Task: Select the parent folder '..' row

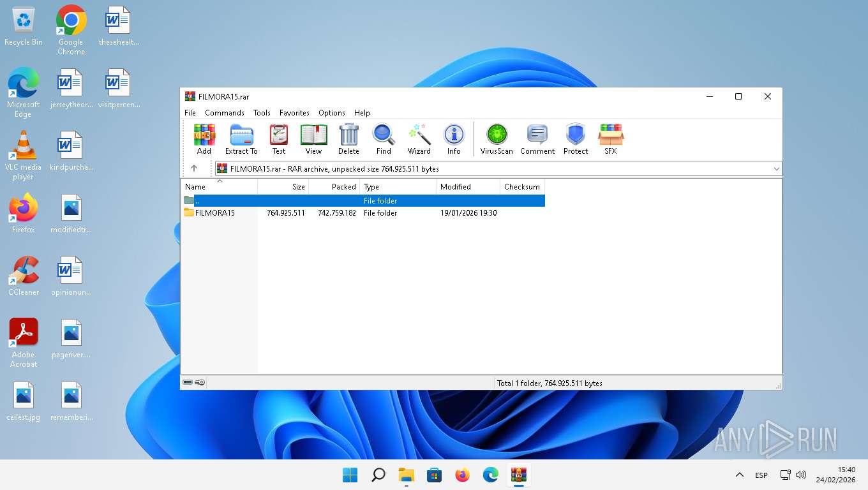Action: [x=364, y=200]
